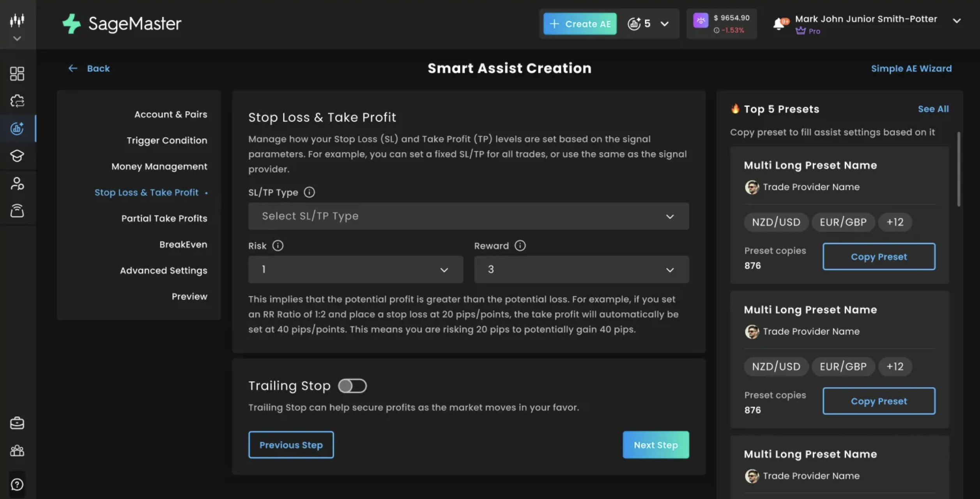Viewport: 980px width, 499px height.
Task: Click the briefcase icon in sidebar
Action: pyautogui.click(x=17, y=423)
